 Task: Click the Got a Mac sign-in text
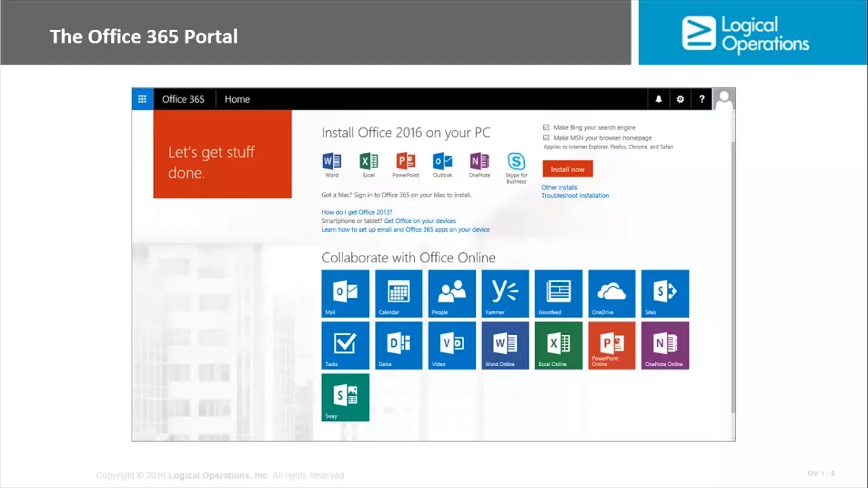click(397, 195)
